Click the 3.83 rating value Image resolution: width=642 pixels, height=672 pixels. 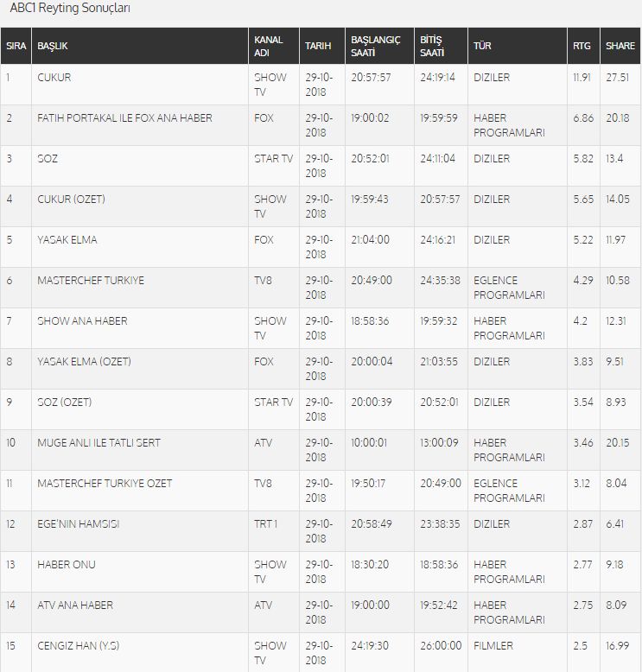pos(583,362)
